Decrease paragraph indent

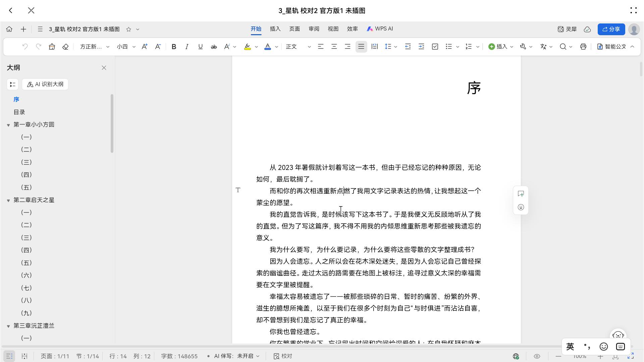(408, 47)
